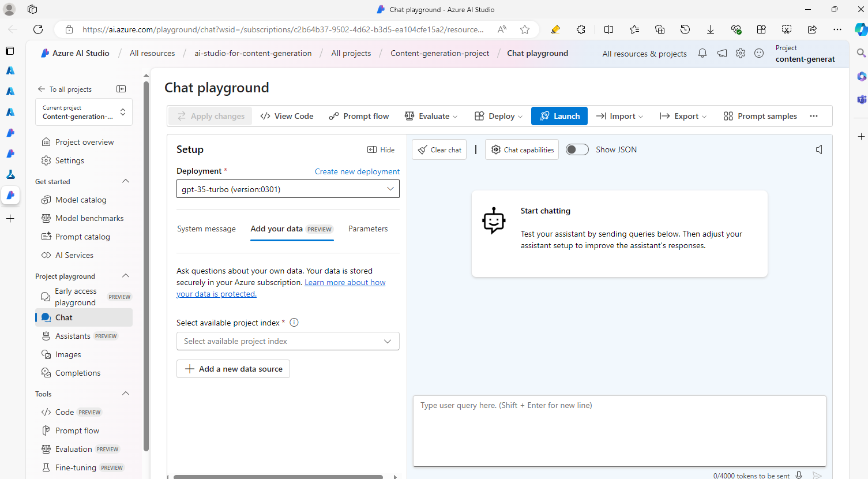This screenshot has height=479, width=868.
Task: Open Model catalog in sidebar
Action: point(81,200)
